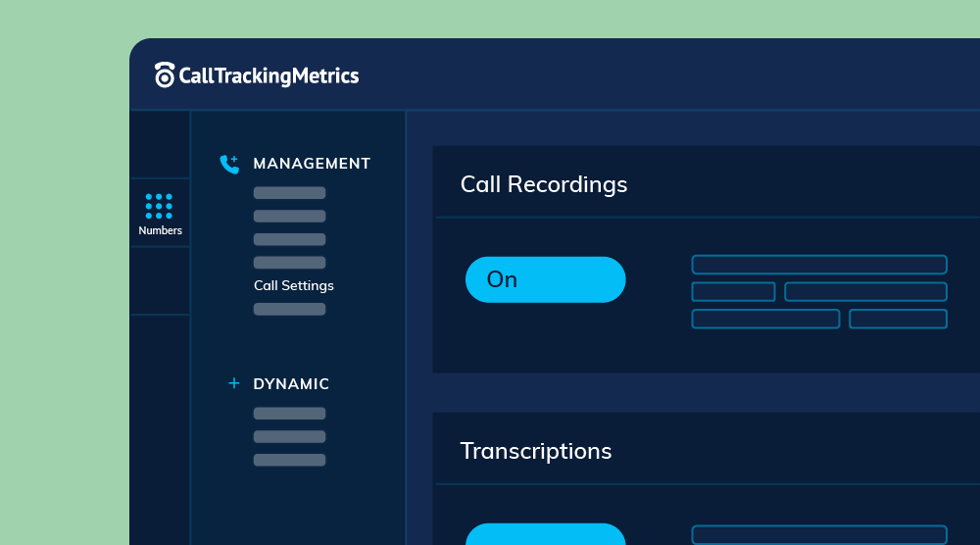Click the Transcriptions section heading
This screenshot has height=545, width=980.
(536, 451)
